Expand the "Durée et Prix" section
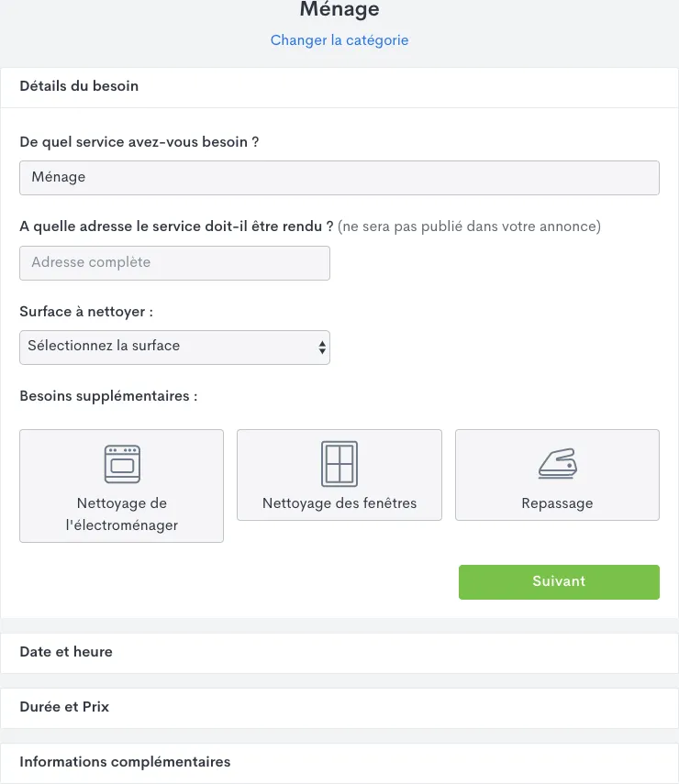The height and width of the screenshot is (784, 679). pos(64,707)
